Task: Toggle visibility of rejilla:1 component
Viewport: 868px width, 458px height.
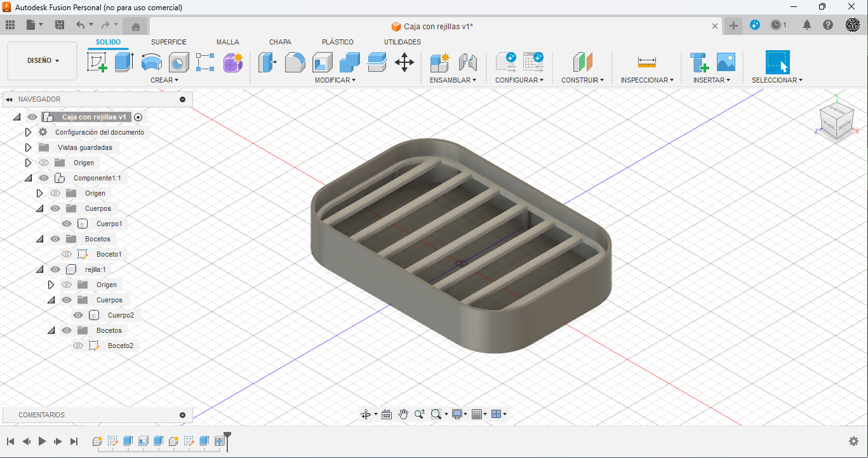Action: 55,269
